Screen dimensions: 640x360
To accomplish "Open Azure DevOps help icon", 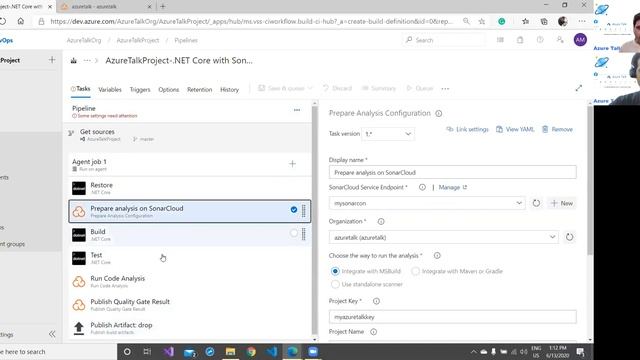I will (x=540, y=40).
